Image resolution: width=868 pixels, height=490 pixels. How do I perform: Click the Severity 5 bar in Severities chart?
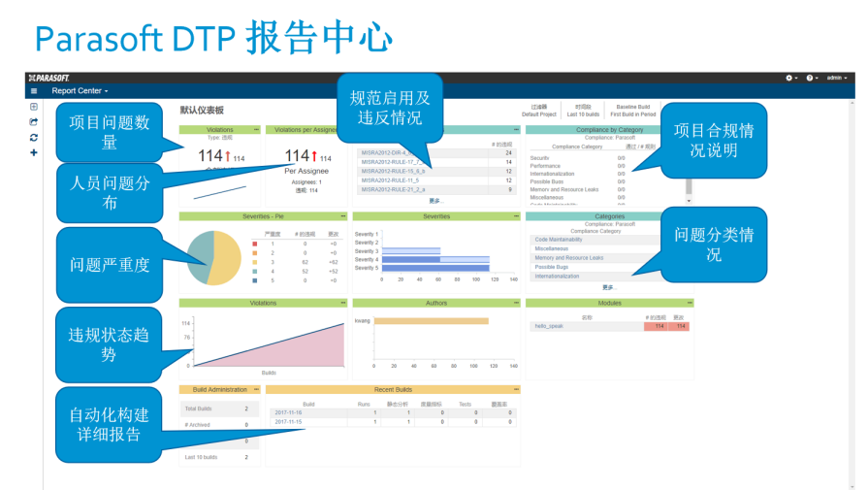pyautogui.click(x=435, y=268)
